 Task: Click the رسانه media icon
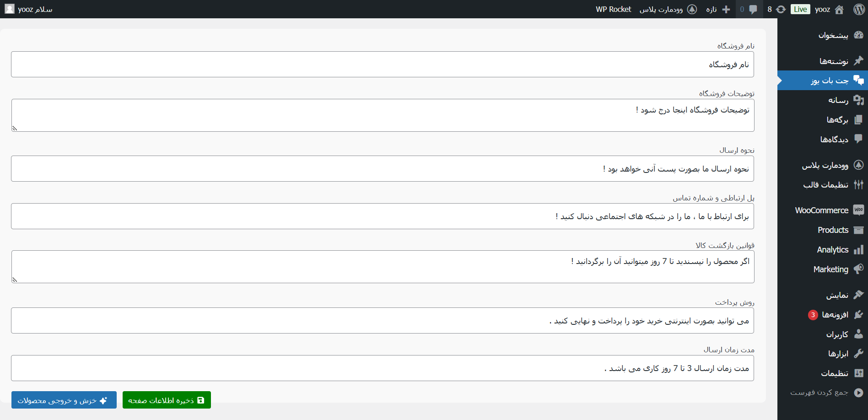pos(859,100)
